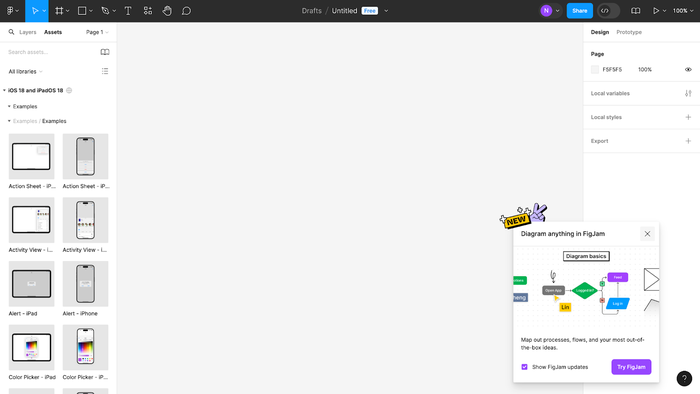Select the Pen tool
The height and width of the screenshot is (394, 700).
pyautogui.click(x=105, y=11)
